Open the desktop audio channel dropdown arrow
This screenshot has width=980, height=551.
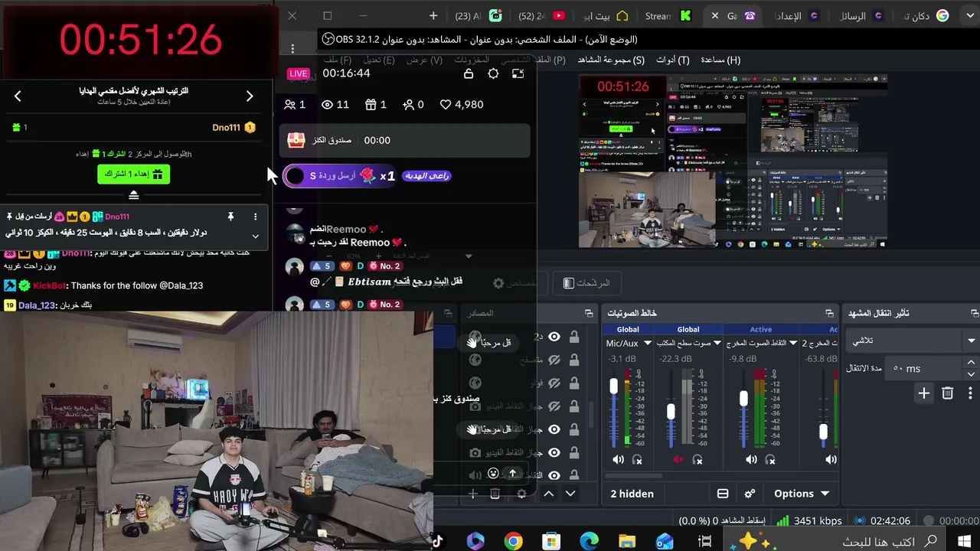tap(717, 344)
